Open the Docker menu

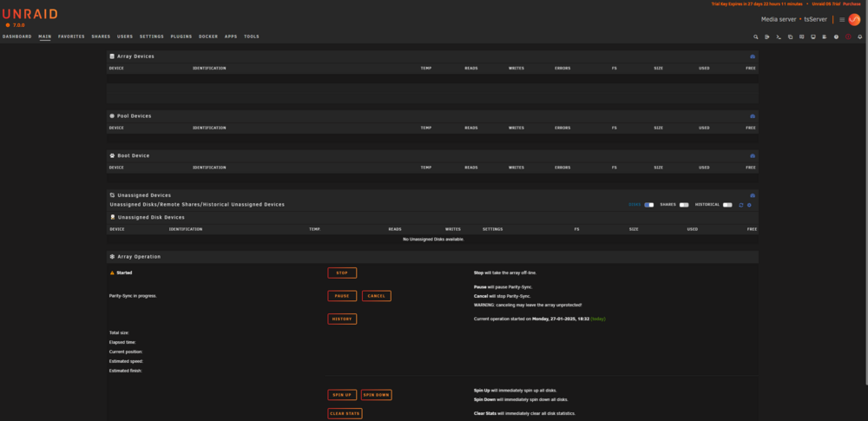click(208, 36)
